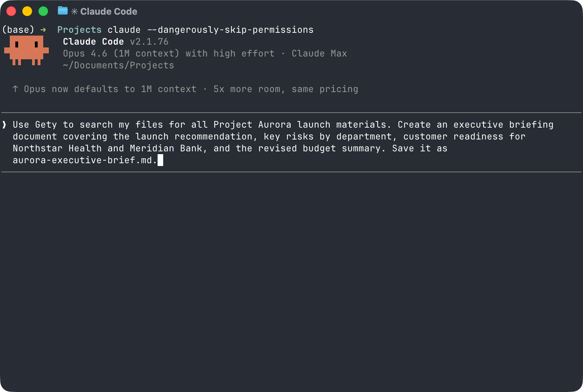Click the ~/Documents/Projects path
This screenshot has width=583, height=392.
pos(118,65)
